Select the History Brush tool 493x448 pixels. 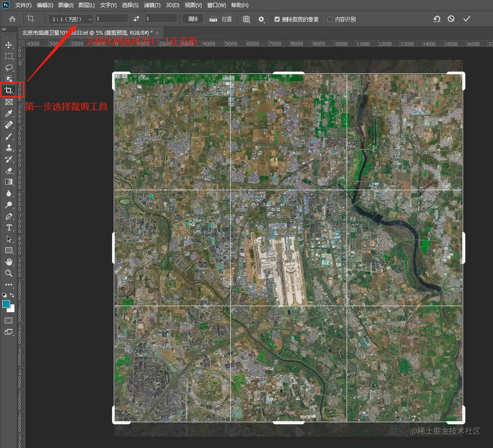pyautogui.click(x=9, y=159)
